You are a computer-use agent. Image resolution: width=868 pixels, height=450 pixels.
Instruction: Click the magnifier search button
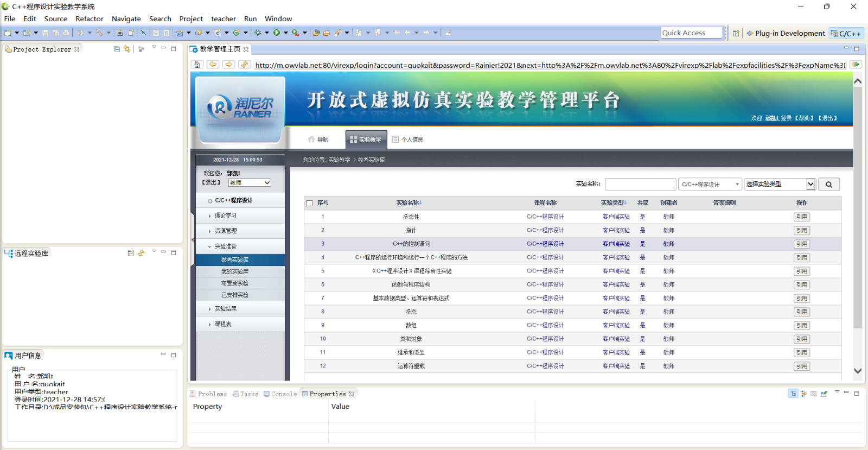(828, 185)
